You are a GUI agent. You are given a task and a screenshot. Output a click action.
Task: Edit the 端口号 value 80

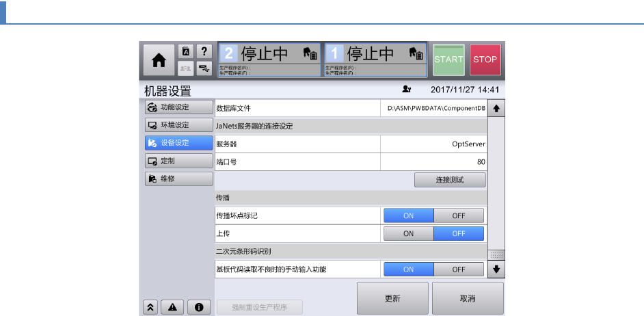(433, 162)
